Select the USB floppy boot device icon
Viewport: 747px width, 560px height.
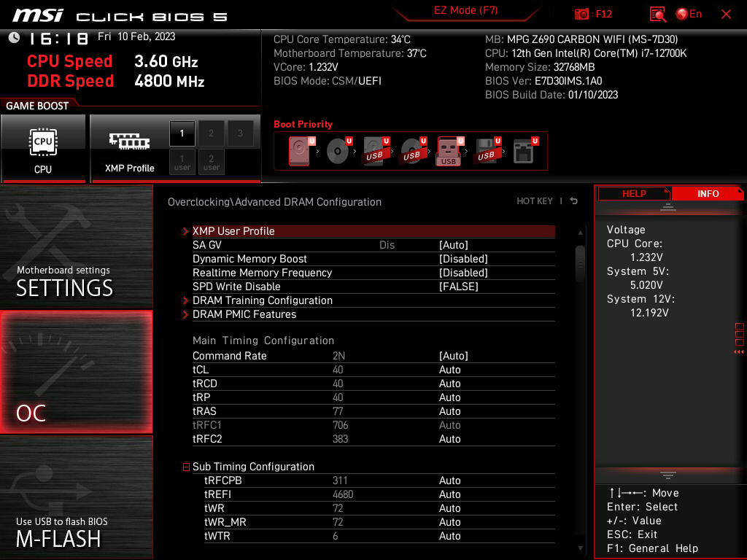pyautogui.click(x=487, y=151)
